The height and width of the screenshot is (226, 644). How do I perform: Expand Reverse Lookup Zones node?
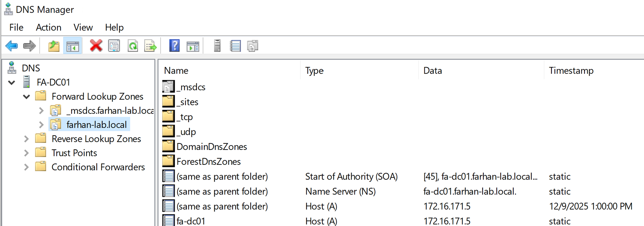tap(26, 139)
